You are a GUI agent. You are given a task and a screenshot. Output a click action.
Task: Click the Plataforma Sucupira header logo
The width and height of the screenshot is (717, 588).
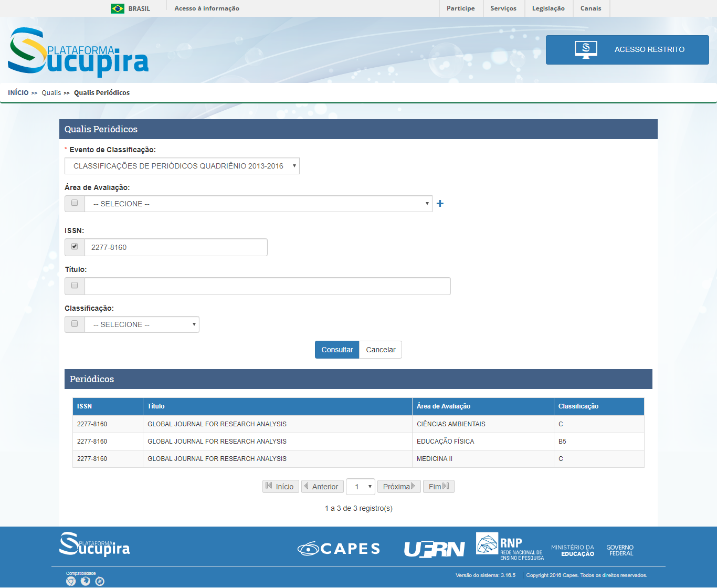point(78,50)
